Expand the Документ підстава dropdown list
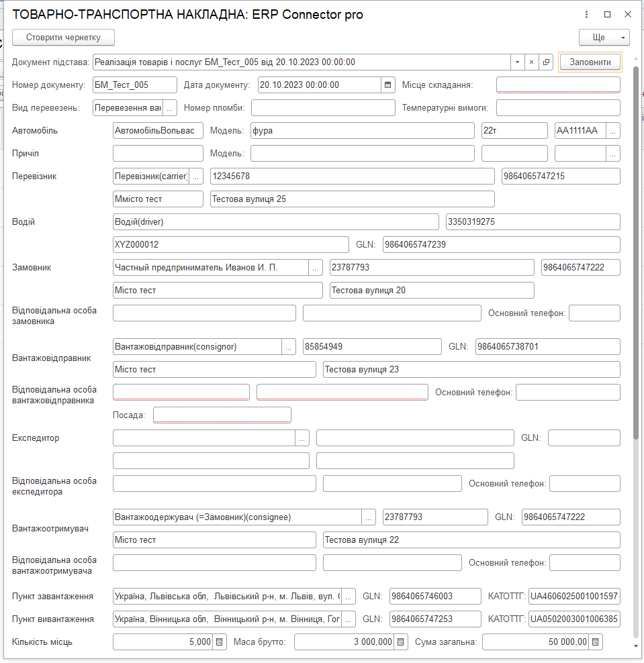The height and width of the screenshot is (663, 644). coord(518,62)
